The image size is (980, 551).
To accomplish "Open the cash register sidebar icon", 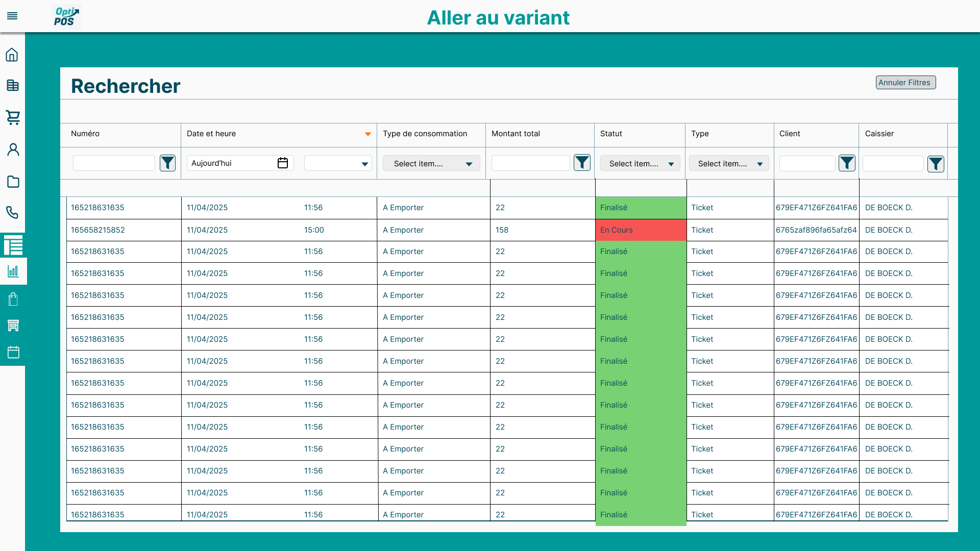I will coord(13,85).
